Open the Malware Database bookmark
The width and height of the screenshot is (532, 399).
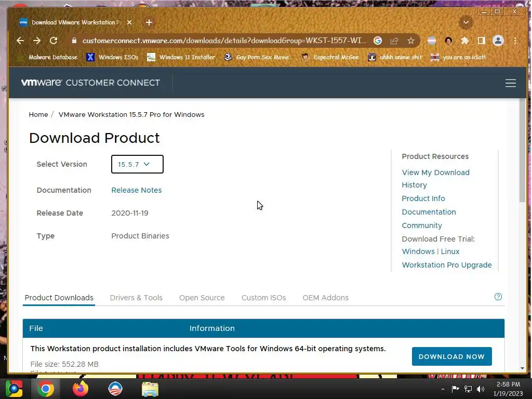[x=48, y=57]
